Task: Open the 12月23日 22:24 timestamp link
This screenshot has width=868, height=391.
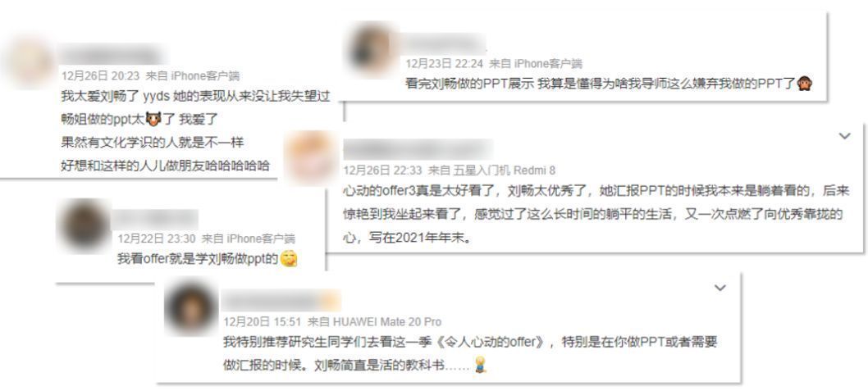Action: tap(444, 63)
